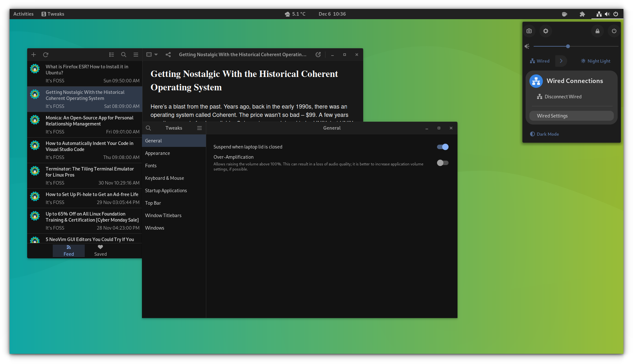Screen dimensions: 633x364
Task: Add a new feed subscription
Action: (33, 55)
